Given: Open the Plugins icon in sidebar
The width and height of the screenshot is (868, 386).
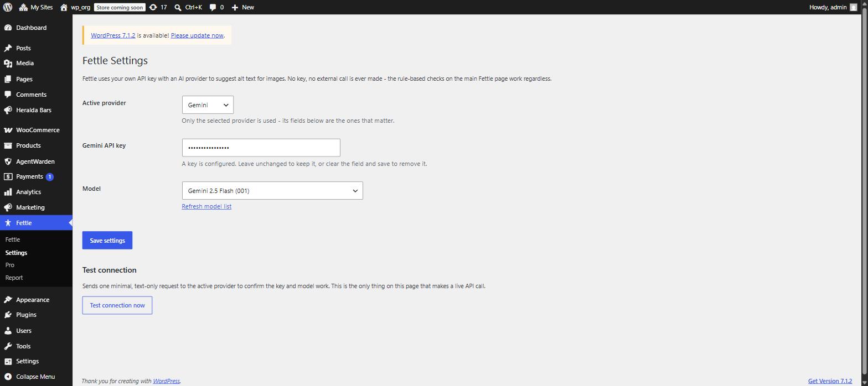Looking at the screenshot, I should tap(8, 315).
